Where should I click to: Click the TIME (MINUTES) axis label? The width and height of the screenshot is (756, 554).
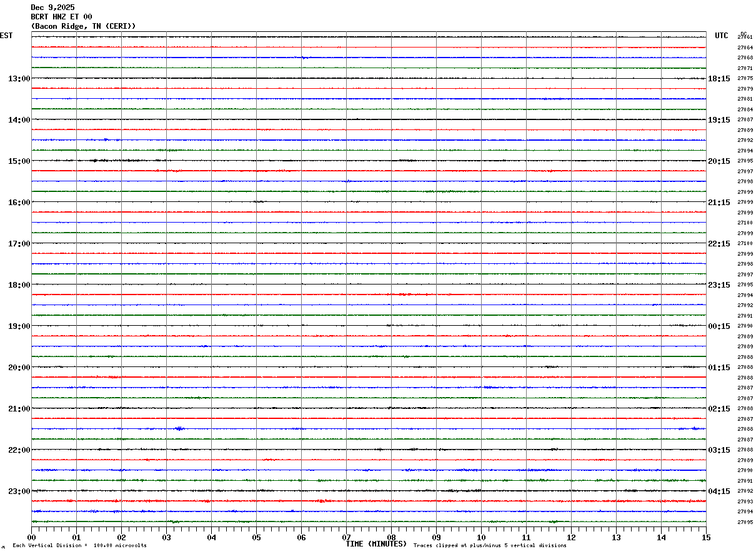click(376, 544)
